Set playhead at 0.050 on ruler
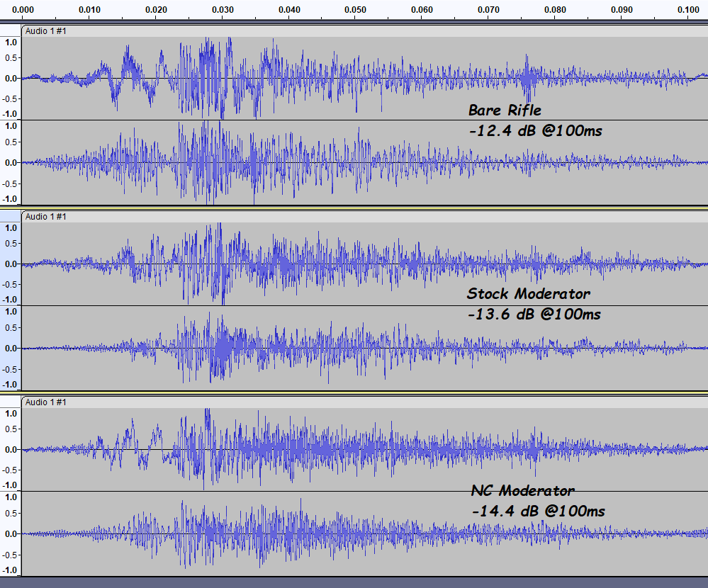The width and height of the screenshot is (708, 588). point(355,9)
